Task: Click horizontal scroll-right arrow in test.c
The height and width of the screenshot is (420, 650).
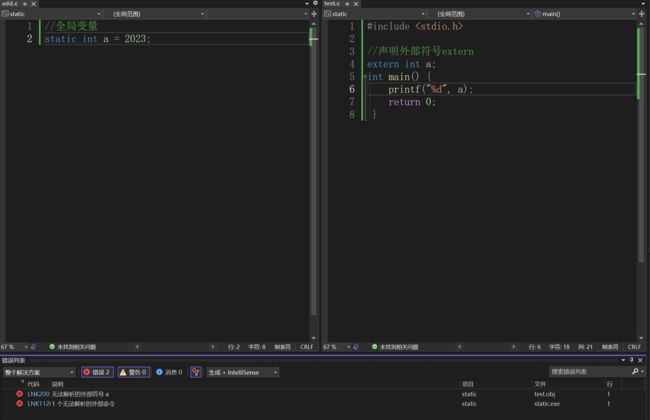Action: [x=514, y=347]
